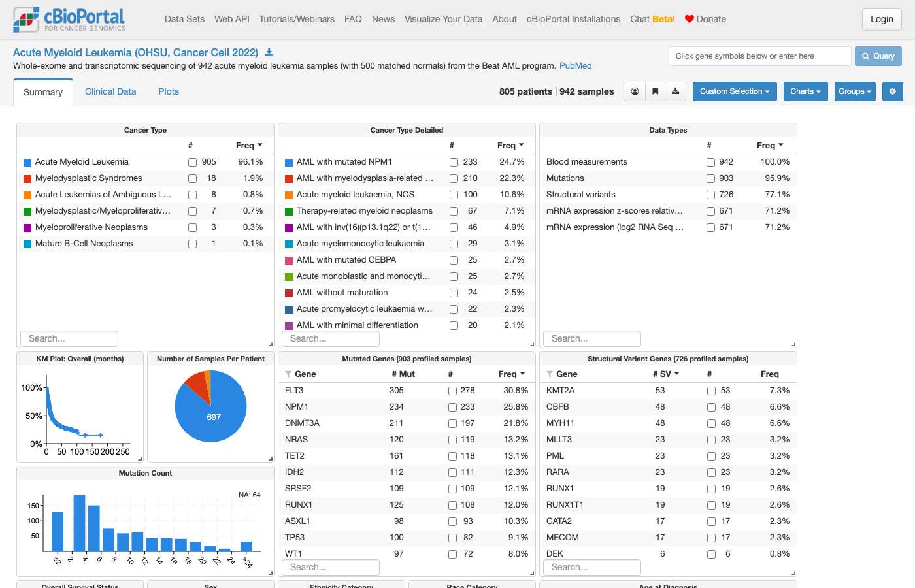Click the cBioPortal logo icon
Screen dimensions: 915x588
(x=25, y=20)
